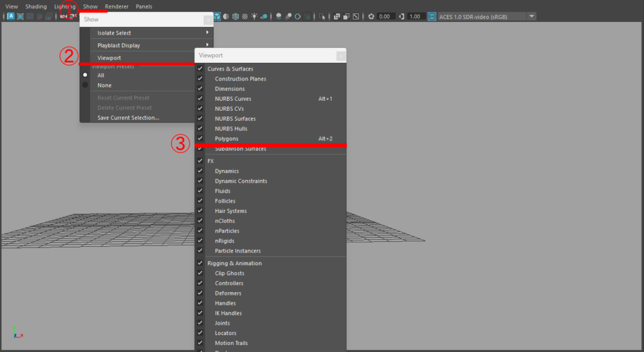Image resolution: width=644 pixels, height=352 pixels.
Task: Click the wireframe cube shading icon
Action: click(235, 16)
